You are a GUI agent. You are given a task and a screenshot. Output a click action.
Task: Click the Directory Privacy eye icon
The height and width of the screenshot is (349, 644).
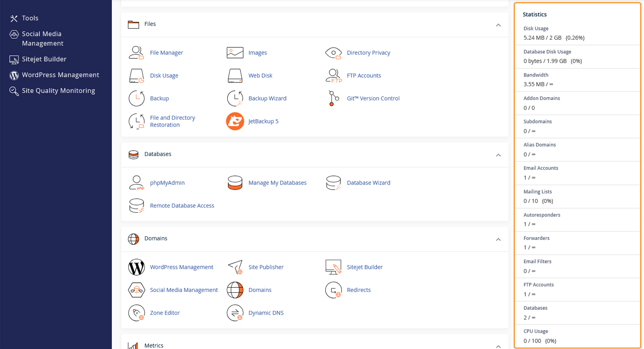(x=333, y=53)
